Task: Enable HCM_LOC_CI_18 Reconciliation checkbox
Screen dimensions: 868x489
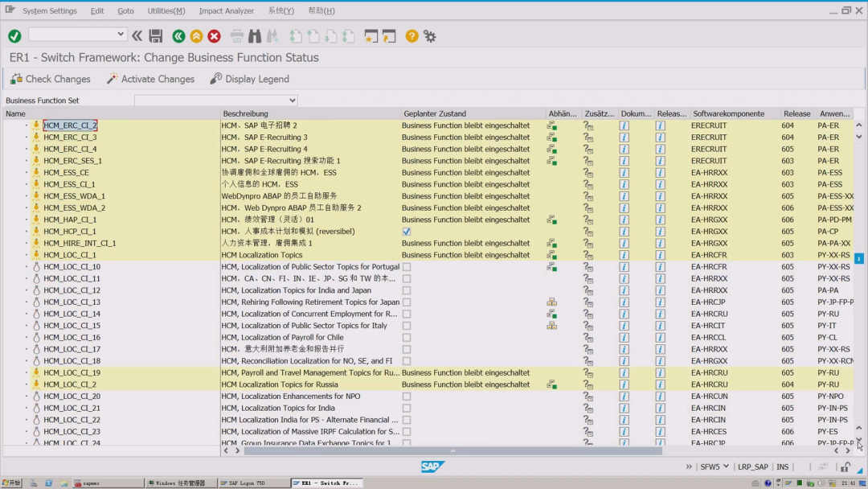Action: click(407, 361)
